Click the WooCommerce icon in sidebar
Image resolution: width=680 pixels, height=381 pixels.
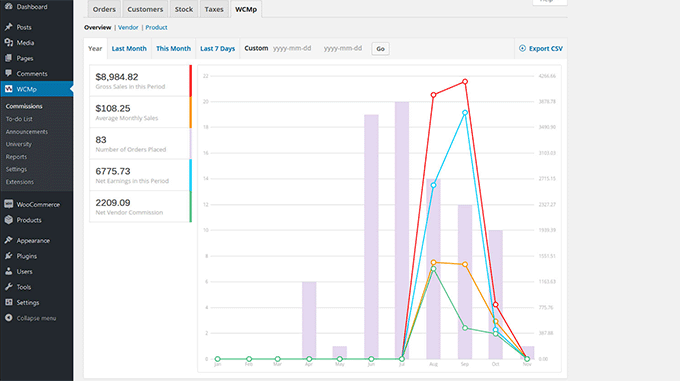(x=9, y=204)
